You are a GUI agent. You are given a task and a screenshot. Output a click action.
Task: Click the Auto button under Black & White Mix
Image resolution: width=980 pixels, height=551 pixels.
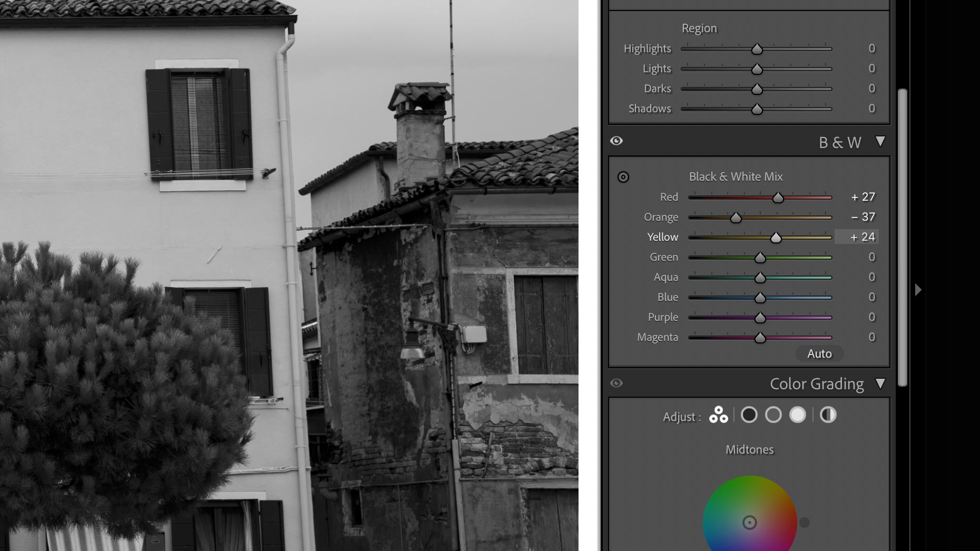pyautogui.click(x=819, y=353)
